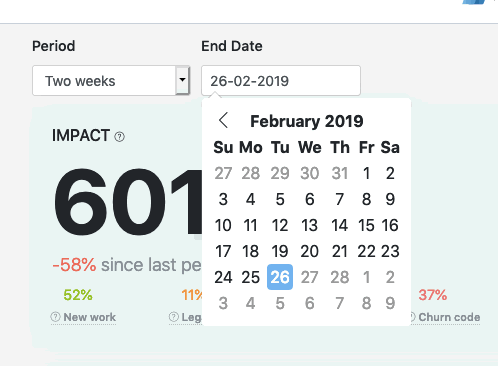The image size is (498, 366).
Task: Select January 31 greyed date
Action: point(340,173)
